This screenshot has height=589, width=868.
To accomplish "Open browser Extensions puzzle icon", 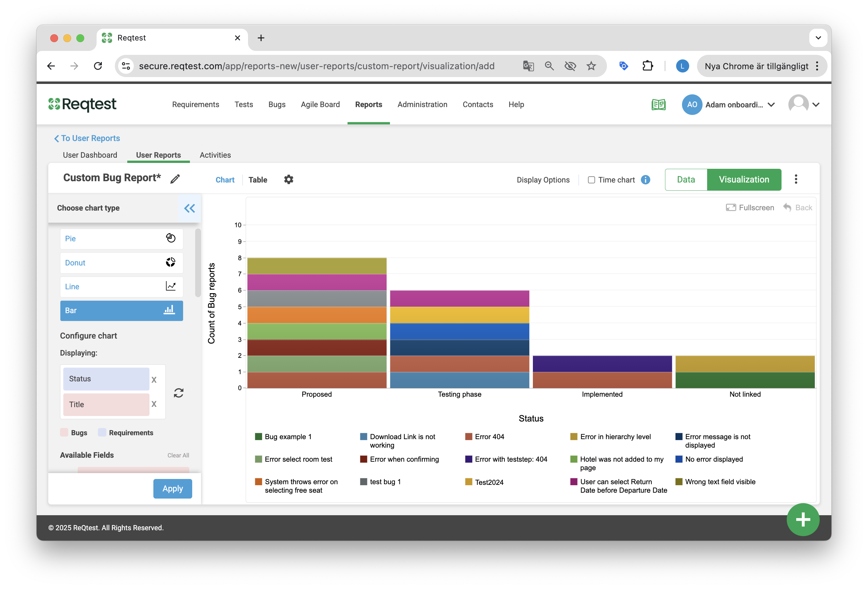I will [x=647, y=66].
